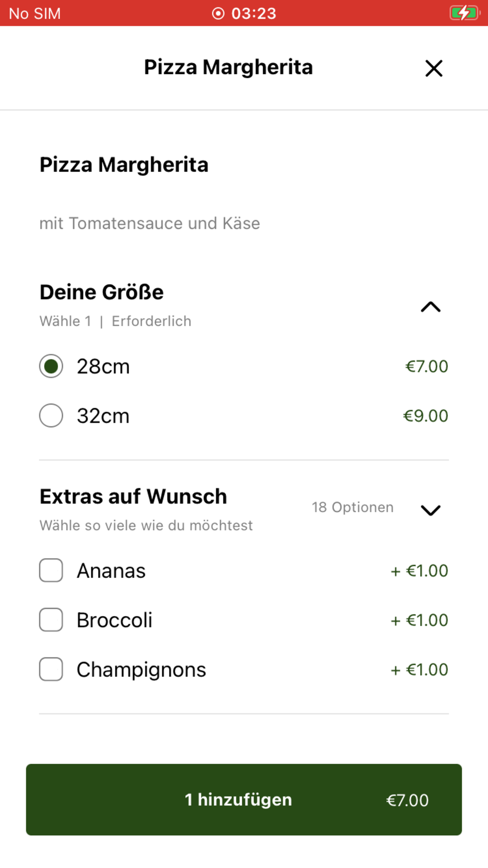The height and width of the screenshot is (868, 488).
Task: Tap the €7.00 total on add button
Action: (x=407, y=800)
